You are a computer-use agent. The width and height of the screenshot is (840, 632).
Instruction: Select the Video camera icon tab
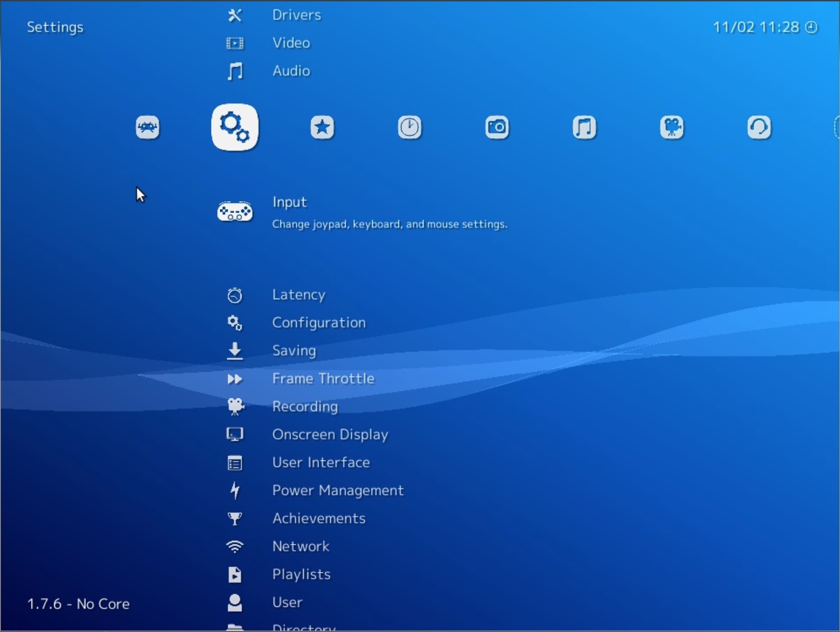coord(672,127)
